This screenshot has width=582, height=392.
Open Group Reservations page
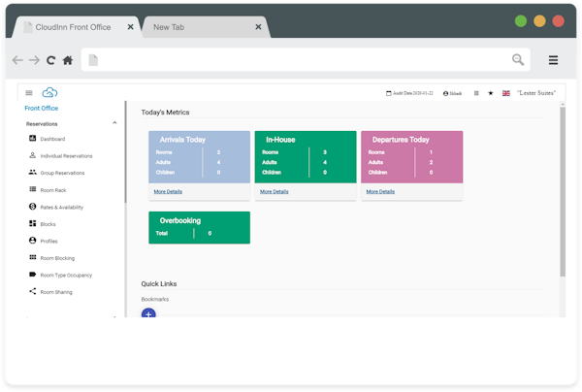click(x=57, y=173)
